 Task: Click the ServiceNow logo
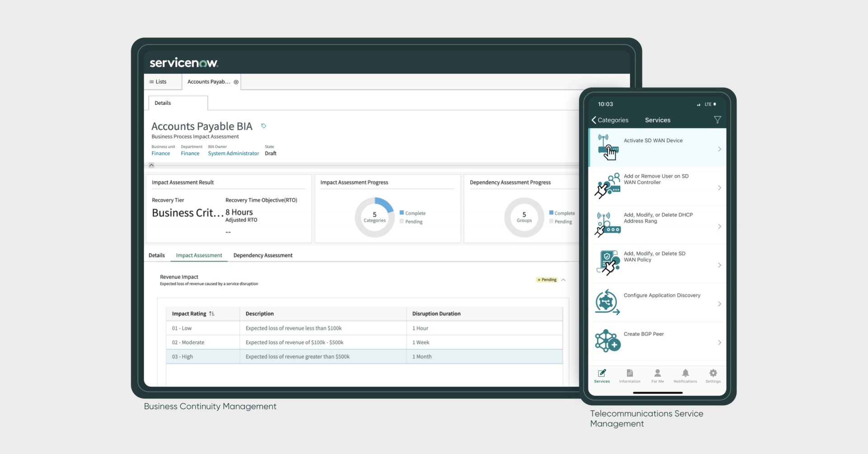point(184,63)
